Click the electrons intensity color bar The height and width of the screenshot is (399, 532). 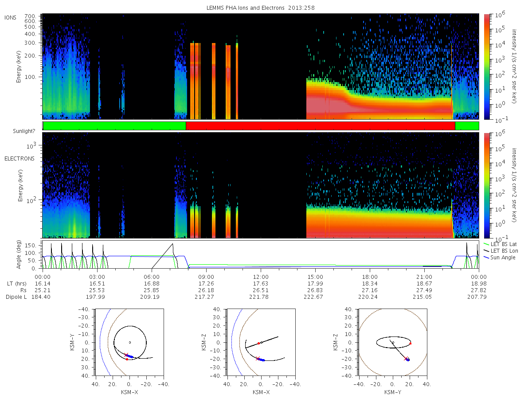(487, 185)
